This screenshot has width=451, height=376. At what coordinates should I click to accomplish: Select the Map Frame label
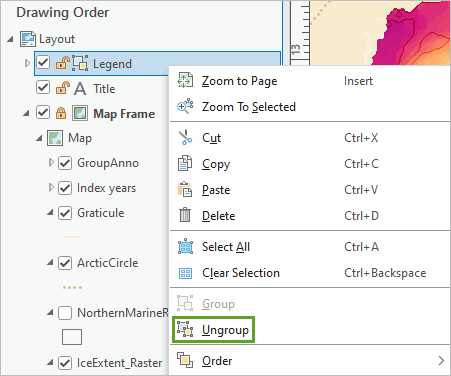click(x=124, y=114)
